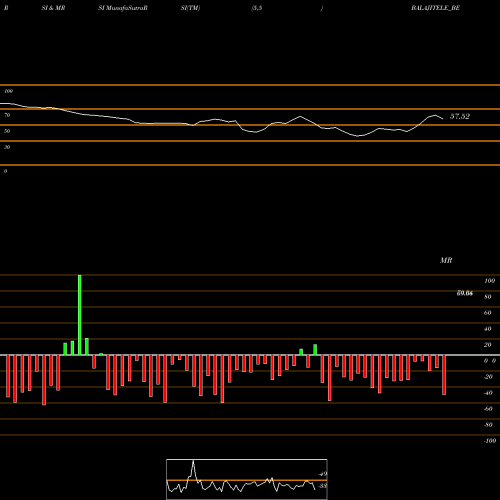Open the mini overview chart thumbnail
The image size is (500, 500).
247,479
